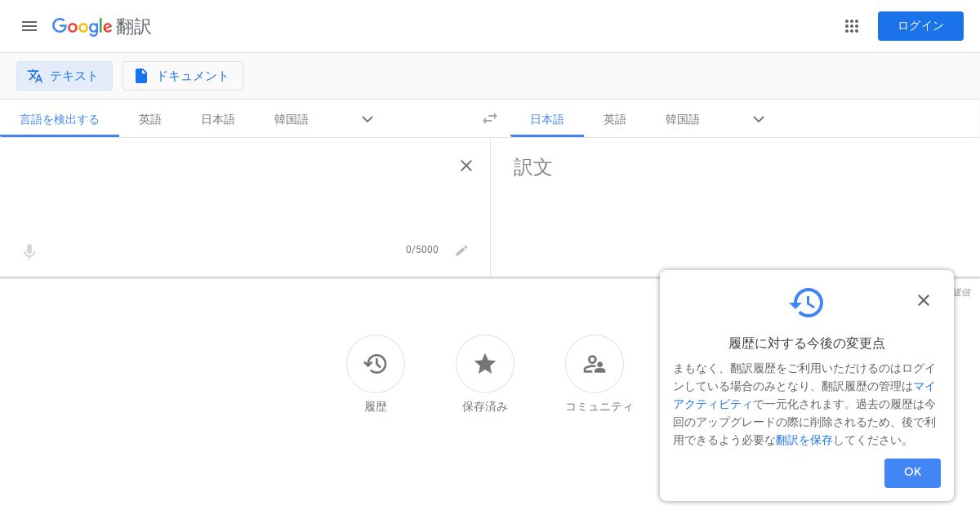Choose 言語を検出する as source language
Image resolution: width=980 pixels, height=514 pixels.
click(x=60, y=119)
